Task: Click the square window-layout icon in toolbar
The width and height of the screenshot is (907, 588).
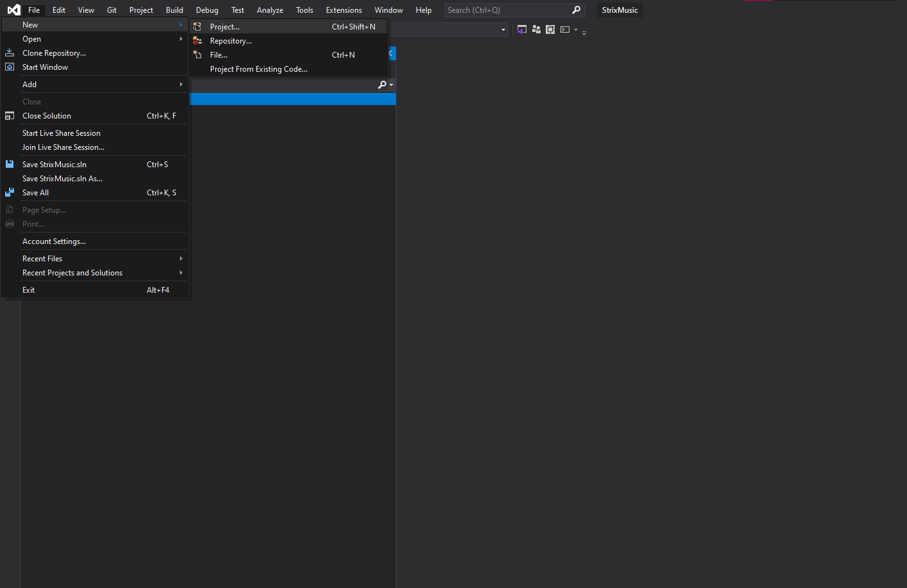Action: (550, 29)
